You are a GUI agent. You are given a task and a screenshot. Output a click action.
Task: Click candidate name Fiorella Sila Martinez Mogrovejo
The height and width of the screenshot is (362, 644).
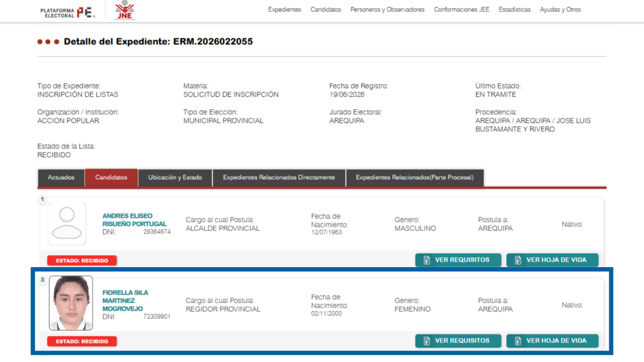pos(125,300)
